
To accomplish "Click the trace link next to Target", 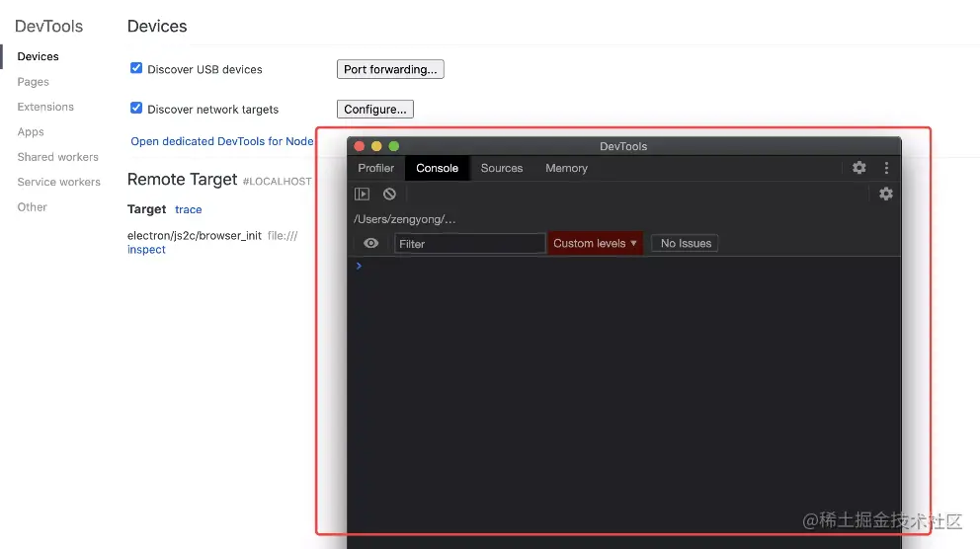I will point(188,210).
